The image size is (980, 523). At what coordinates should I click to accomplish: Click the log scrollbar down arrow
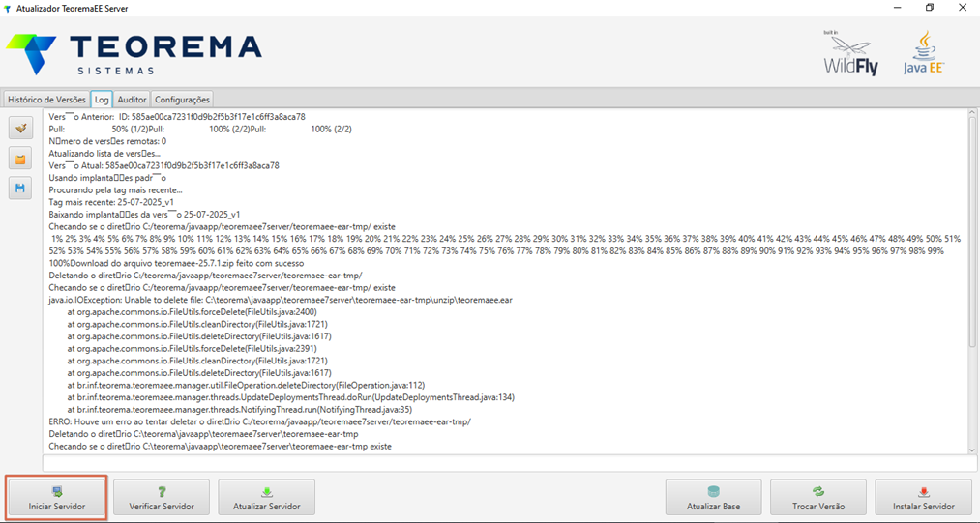[x=972, y=450]
